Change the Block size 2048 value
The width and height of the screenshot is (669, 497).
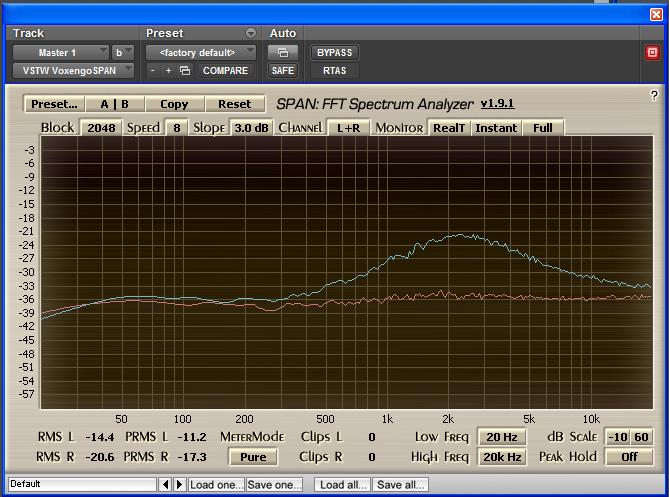101,128
